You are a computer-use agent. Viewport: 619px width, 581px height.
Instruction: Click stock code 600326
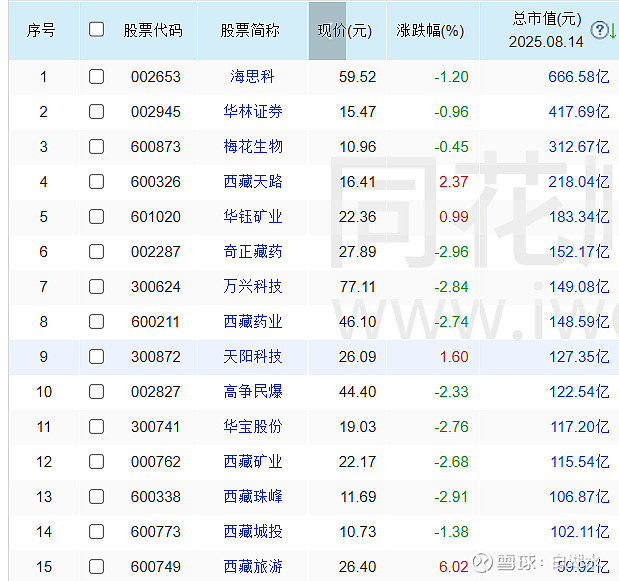tap(156, 182)
